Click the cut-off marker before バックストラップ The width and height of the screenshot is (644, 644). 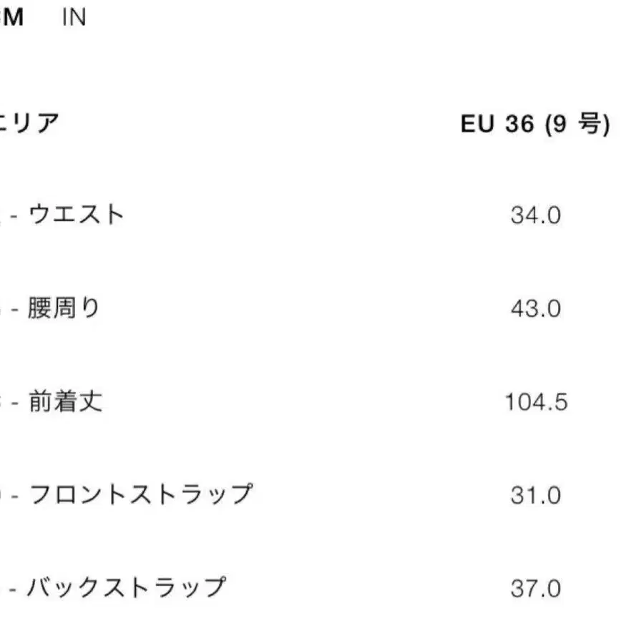click(x=3, y=588)
